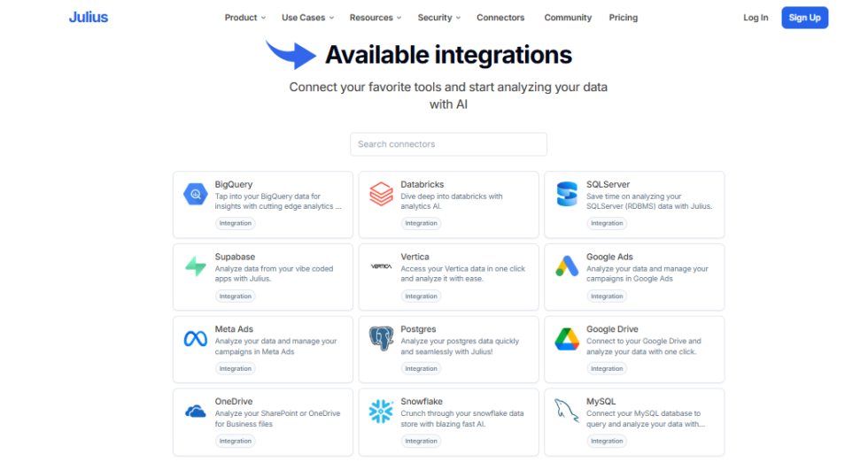
Task: Open the Security dropdown in navigation
Action: pyautogui.click(x=439, y=18)
